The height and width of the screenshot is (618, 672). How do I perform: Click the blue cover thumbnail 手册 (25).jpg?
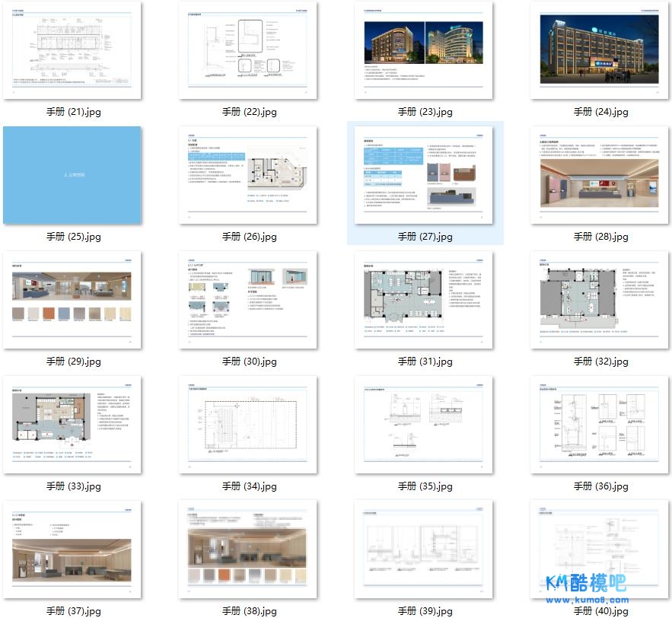coord(73,175)
